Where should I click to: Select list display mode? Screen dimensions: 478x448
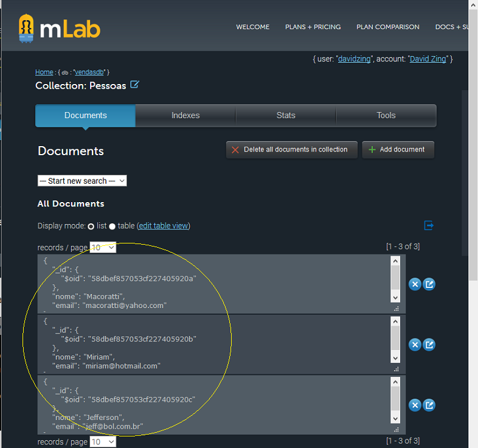[91, 226]
